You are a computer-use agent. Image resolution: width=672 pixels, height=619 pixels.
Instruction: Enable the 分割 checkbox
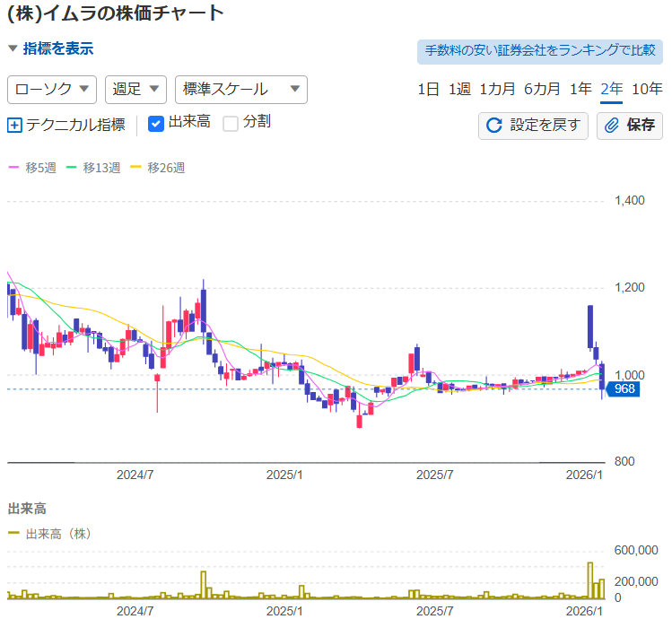231,123
